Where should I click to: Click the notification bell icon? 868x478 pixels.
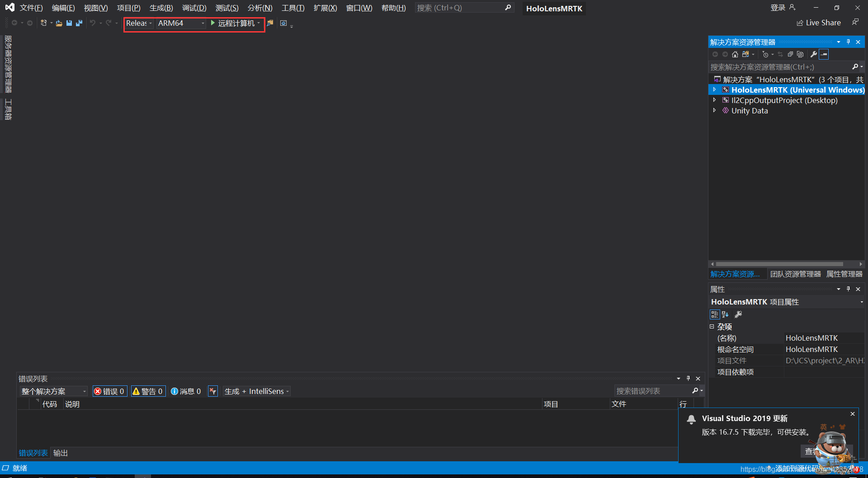click(691, 419)
